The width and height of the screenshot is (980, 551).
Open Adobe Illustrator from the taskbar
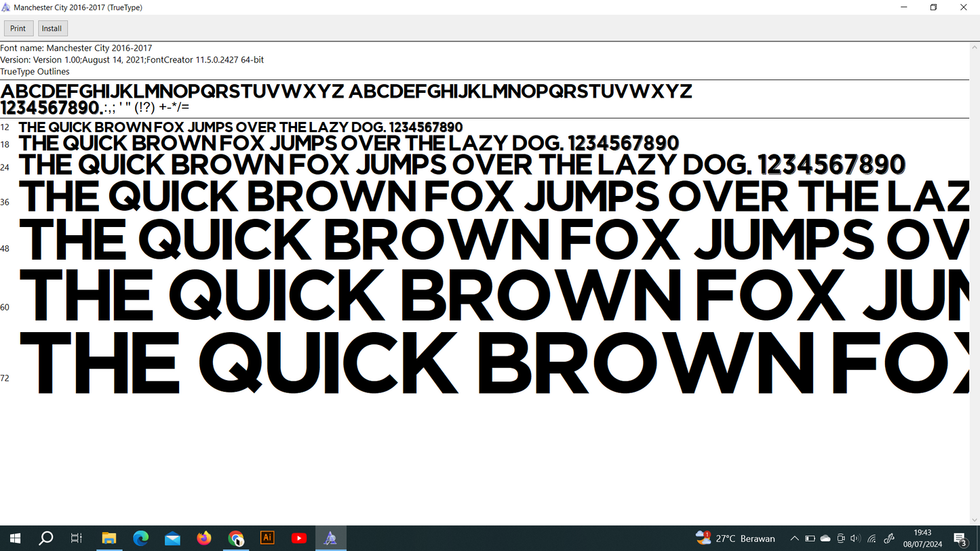coord(267,539)
